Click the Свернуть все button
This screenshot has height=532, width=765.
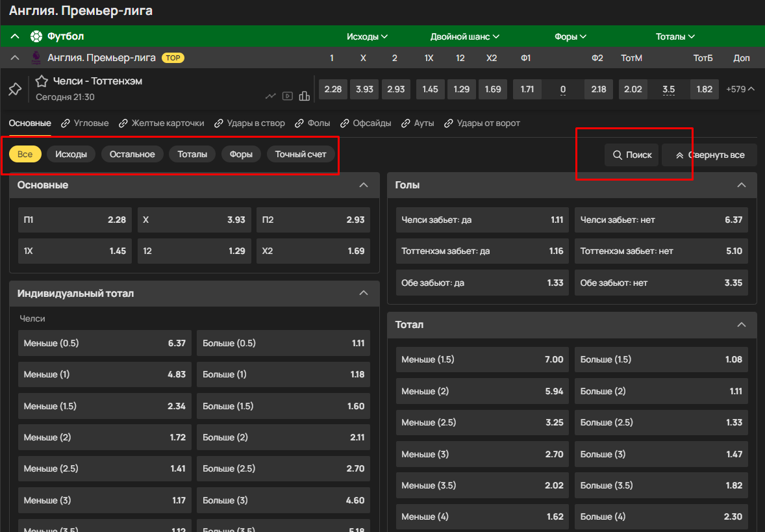point(709,155)
